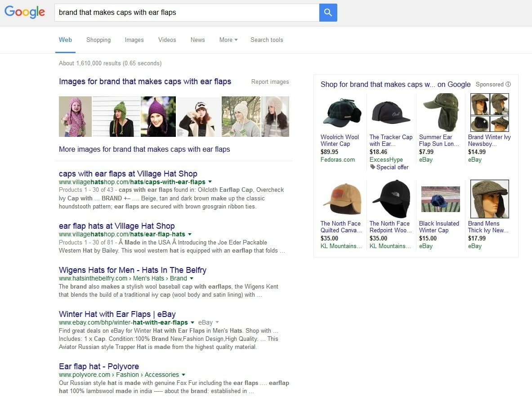Screen dimensions: 532x398
Task: Open The Tracker Cap product image
Action: (390, 113)
